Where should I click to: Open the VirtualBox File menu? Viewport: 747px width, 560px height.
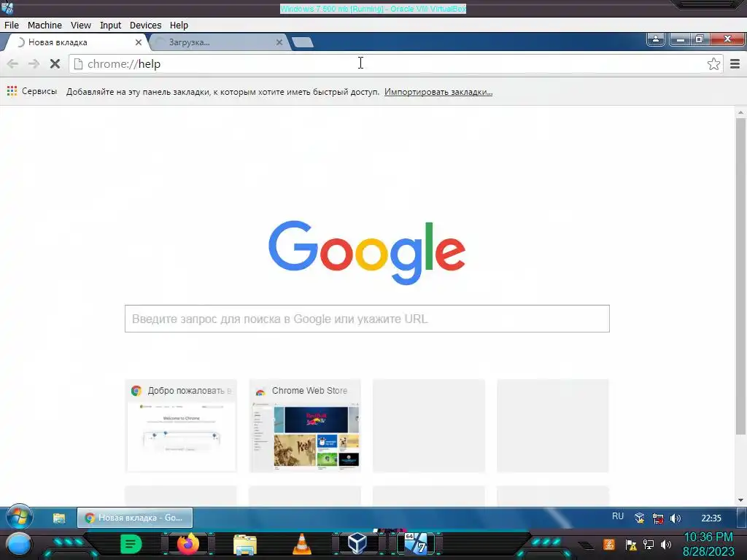pyautogui.click(x=12, y=26)
